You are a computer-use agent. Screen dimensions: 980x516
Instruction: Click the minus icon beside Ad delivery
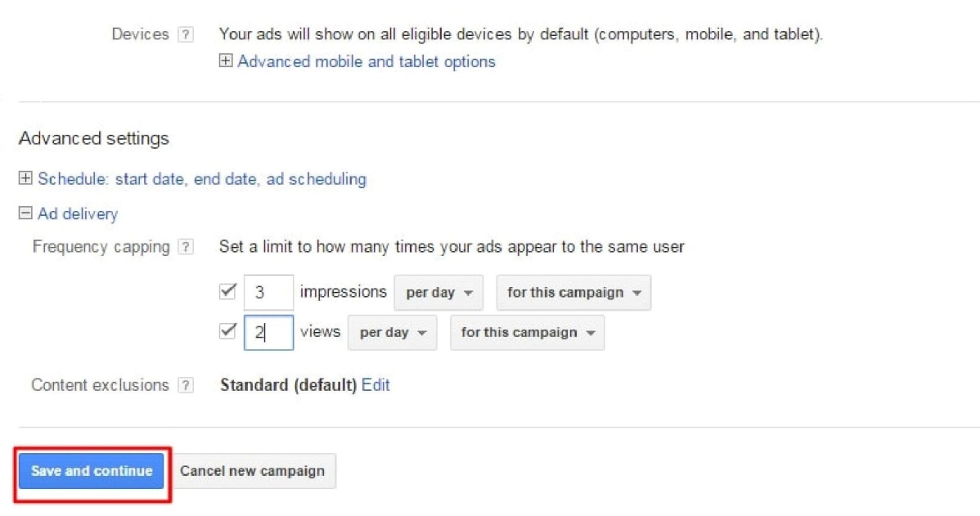click(25, 214)
